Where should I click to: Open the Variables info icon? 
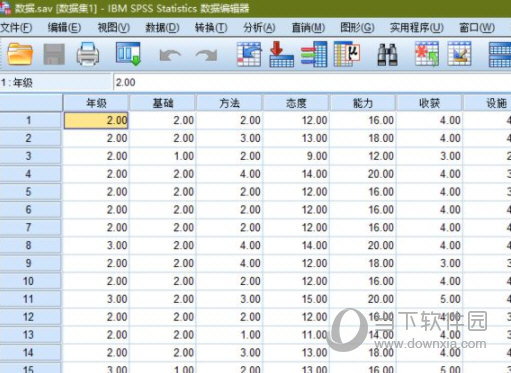pos(314,54)
